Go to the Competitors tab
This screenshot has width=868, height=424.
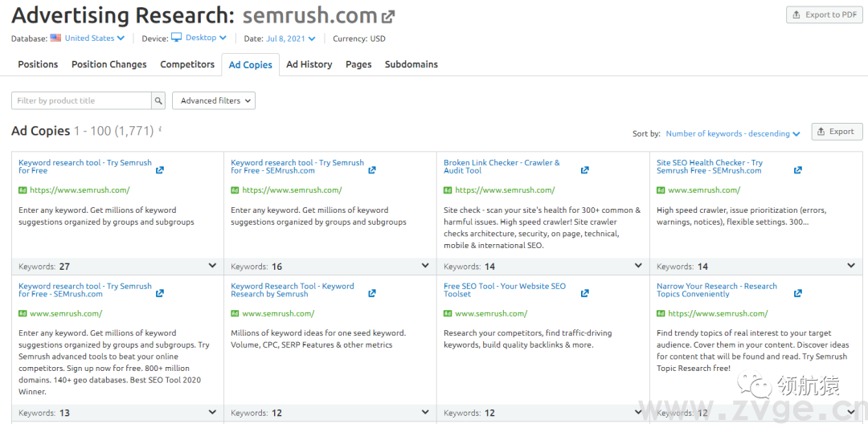187,64
